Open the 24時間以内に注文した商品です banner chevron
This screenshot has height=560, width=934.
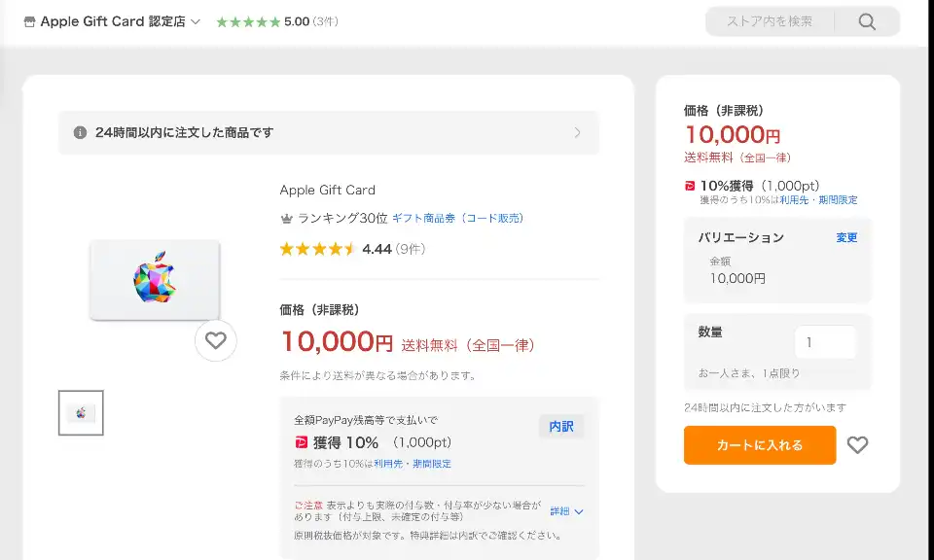coord(577,132)
